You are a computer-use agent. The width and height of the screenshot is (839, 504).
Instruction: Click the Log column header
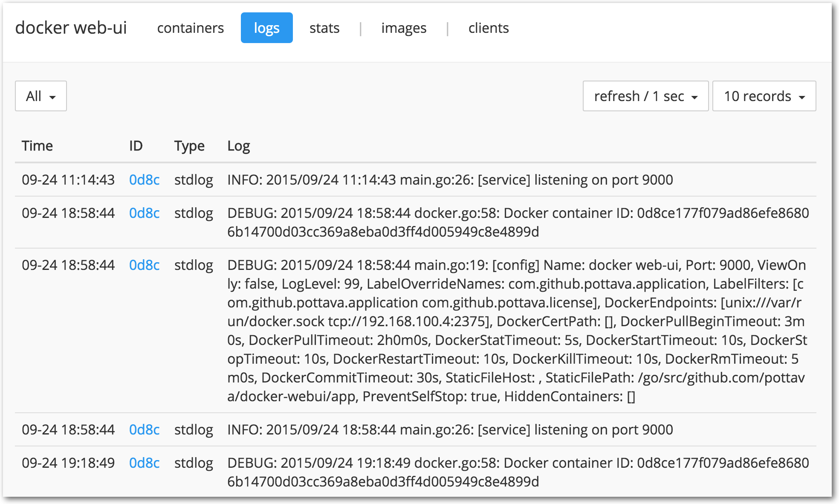[239, 146]
